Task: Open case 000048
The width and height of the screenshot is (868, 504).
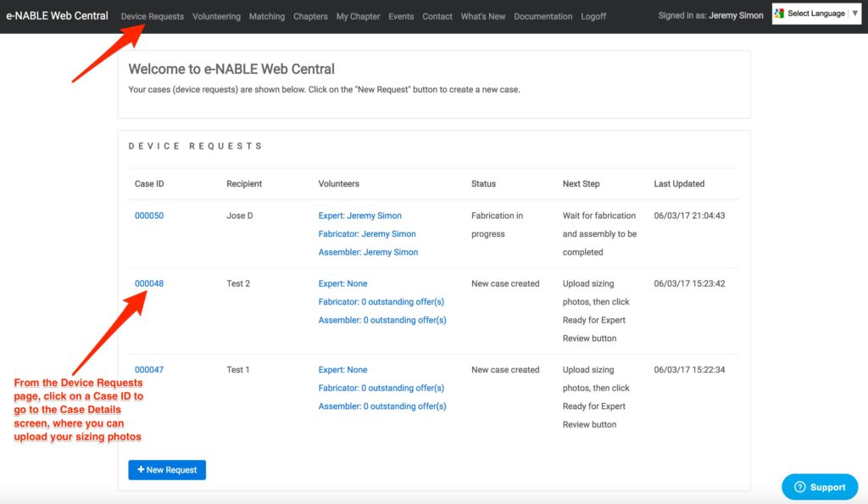Action: coord(149,283)
